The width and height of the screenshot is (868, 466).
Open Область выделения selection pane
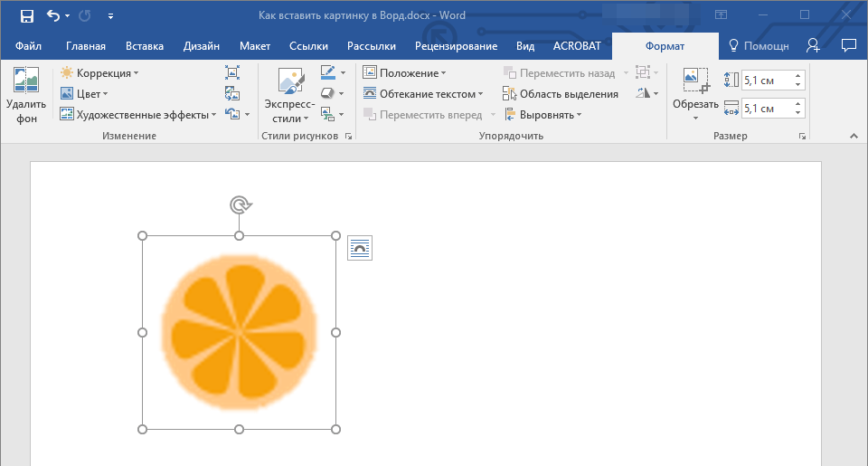click(561, 94)
